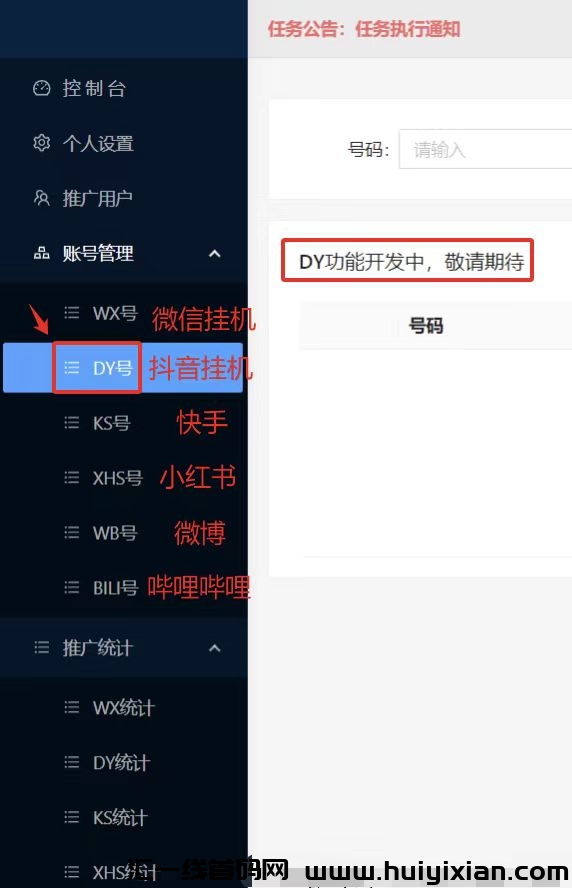Click the list icon next to KS号

[71, 422]
